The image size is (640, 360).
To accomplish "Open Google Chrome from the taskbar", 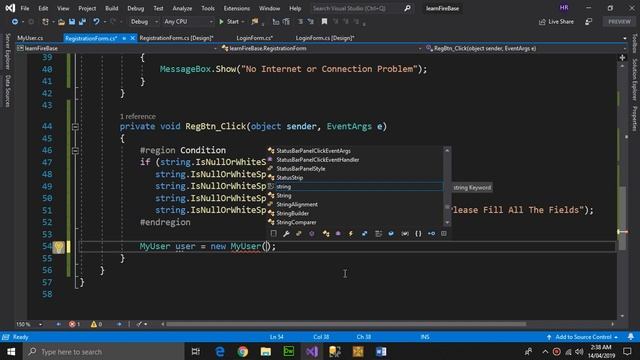I will (243, 351).
